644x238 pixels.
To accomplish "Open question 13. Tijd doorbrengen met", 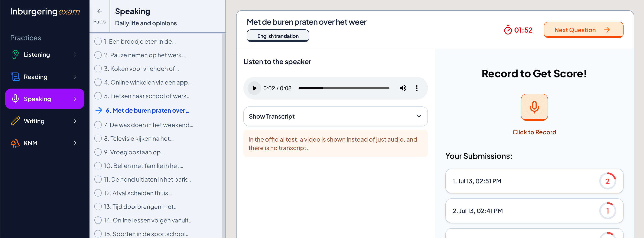I will pyautogui.click(x=140, y=206).
